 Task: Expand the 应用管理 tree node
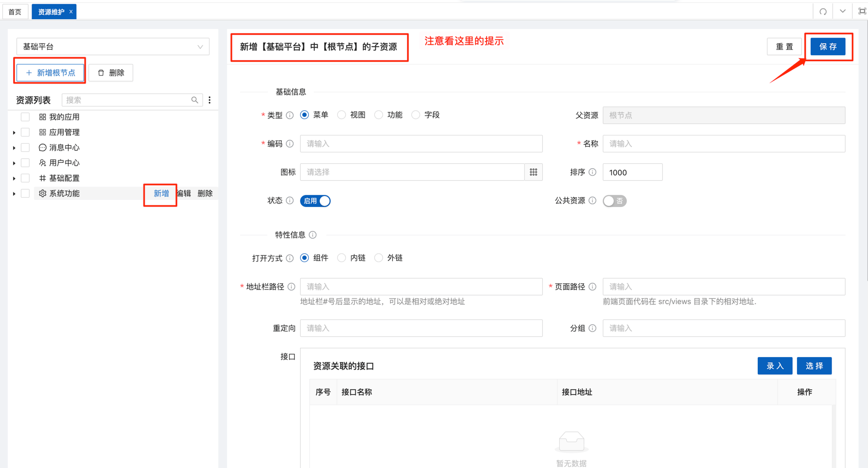pyautogui.click(x=14, y=132)
